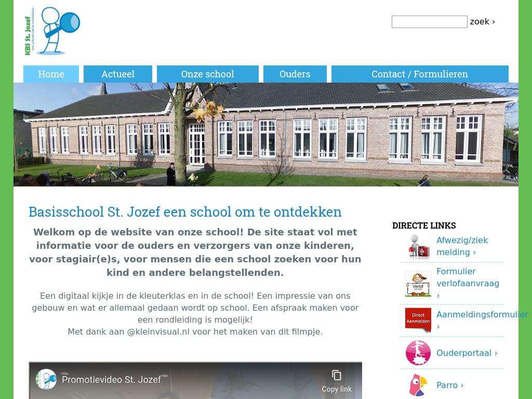This screenshot has width=532, height=399.
Task: Click the school building banner image
Action: point(265,135)
